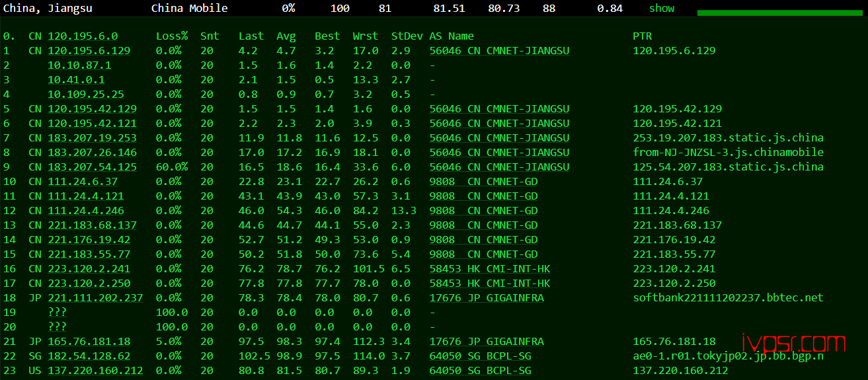Select PTR text softbank221111202237.bbtec.net

click(729, 298)
